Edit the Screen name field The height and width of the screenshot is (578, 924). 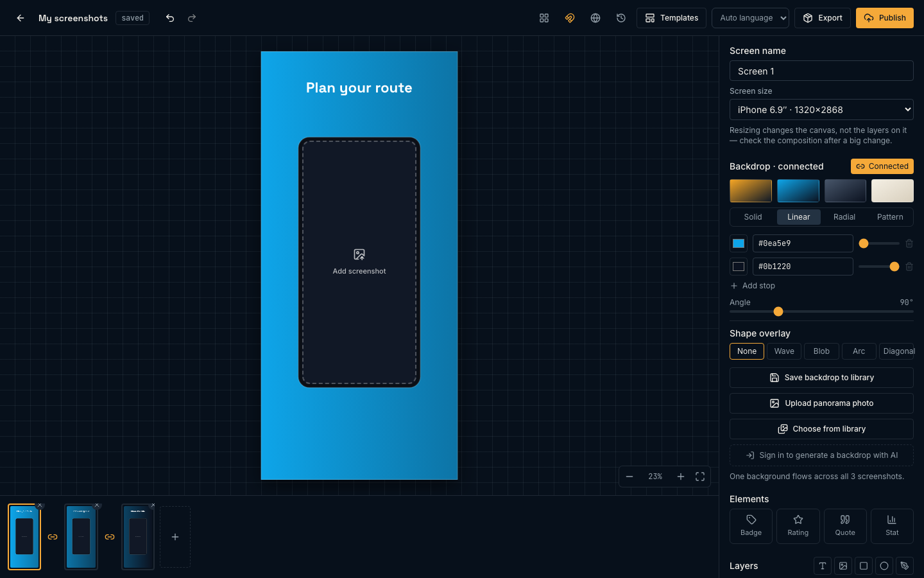tap(821, 71)
